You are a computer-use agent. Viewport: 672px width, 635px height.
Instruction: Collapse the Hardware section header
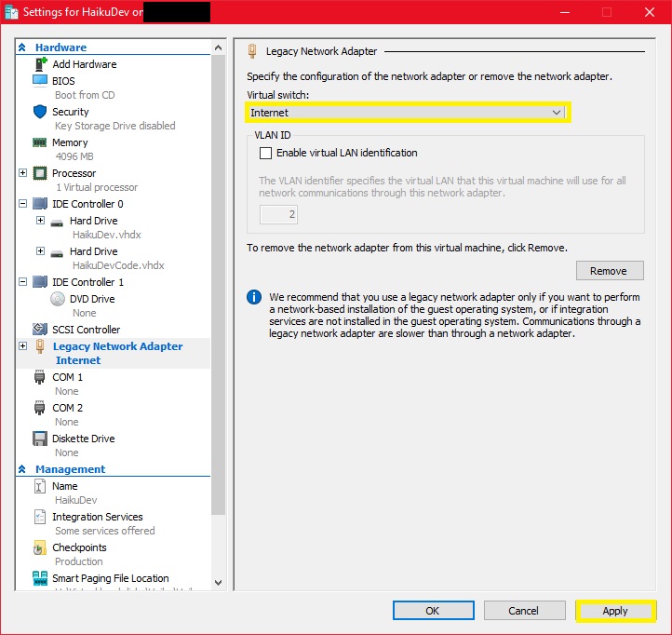[23, 47]
